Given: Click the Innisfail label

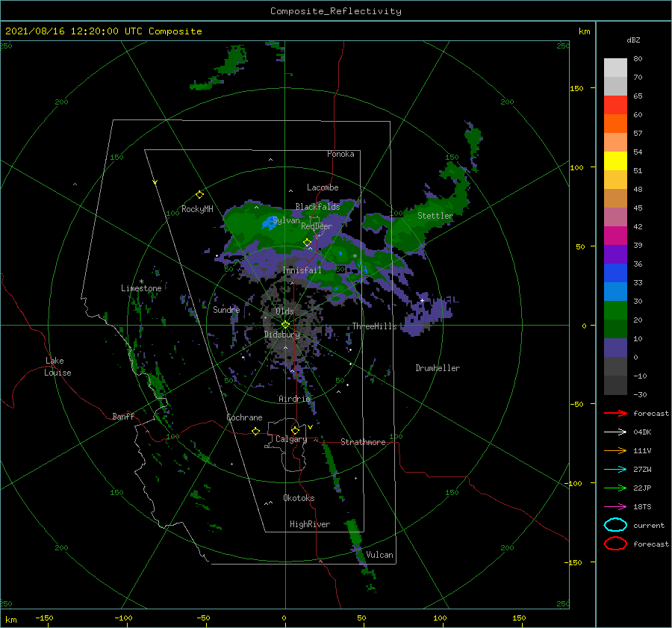Looking at the screenshot, I should click(302, 270).
